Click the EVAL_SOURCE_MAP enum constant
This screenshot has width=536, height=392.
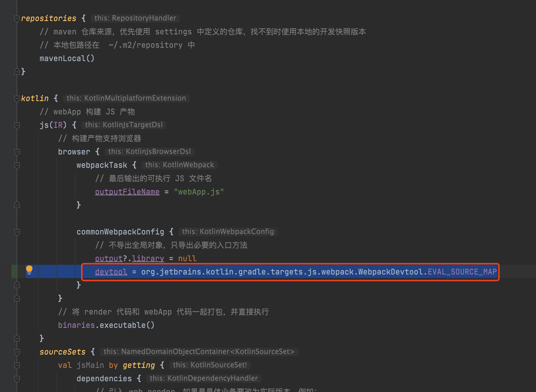(x=462, y=272)
